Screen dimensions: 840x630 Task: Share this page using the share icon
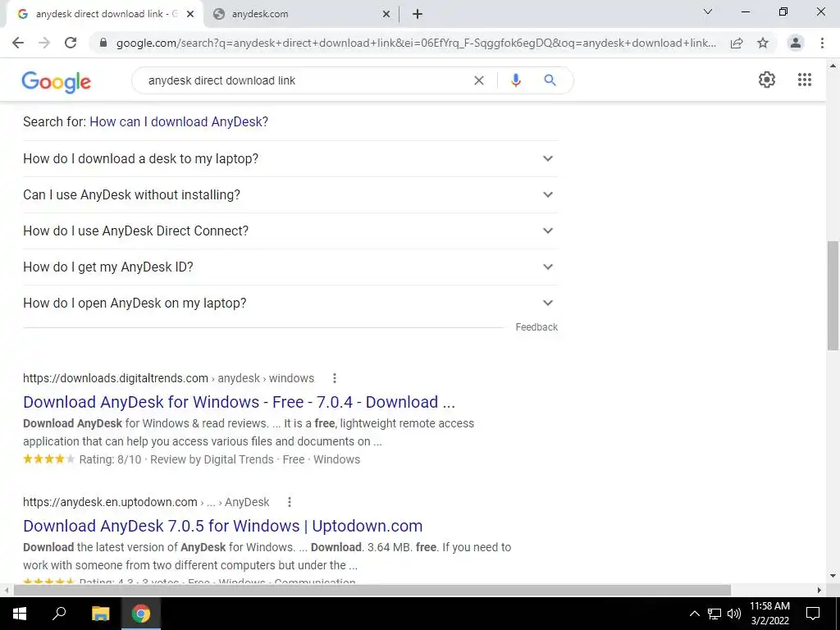[x=737, y=43]
